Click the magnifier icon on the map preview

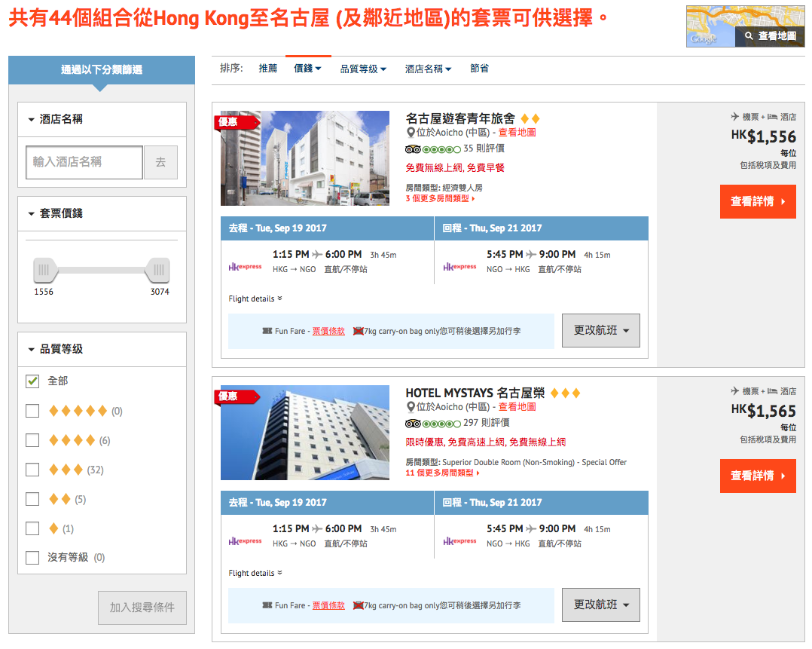coord(749,35)
